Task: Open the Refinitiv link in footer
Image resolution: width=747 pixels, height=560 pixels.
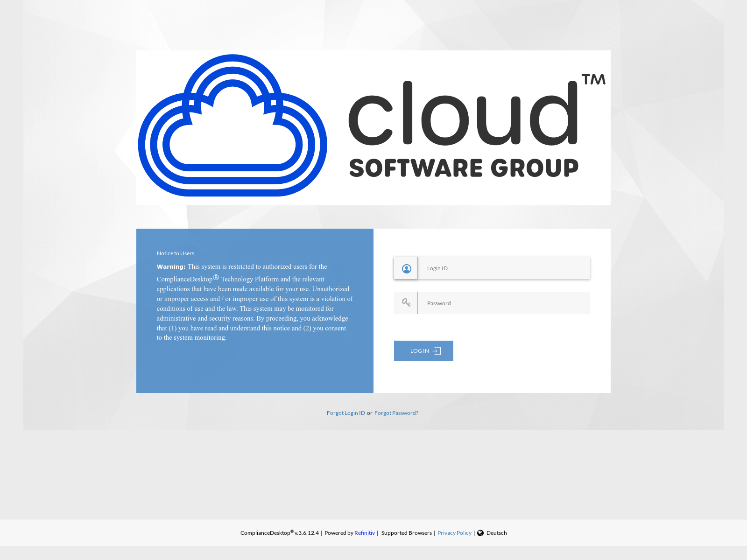Action: point(365,533)
